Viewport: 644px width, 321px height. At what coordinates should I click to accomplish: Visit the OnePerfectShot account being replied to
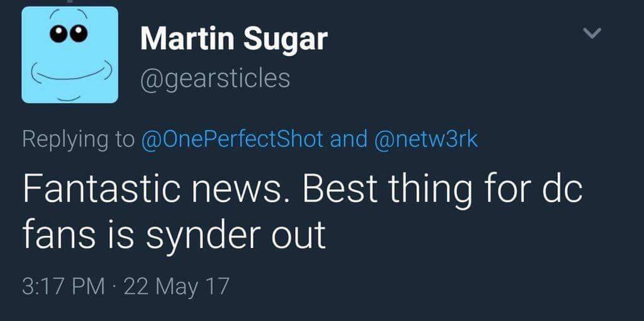click(x=232, y=138)
